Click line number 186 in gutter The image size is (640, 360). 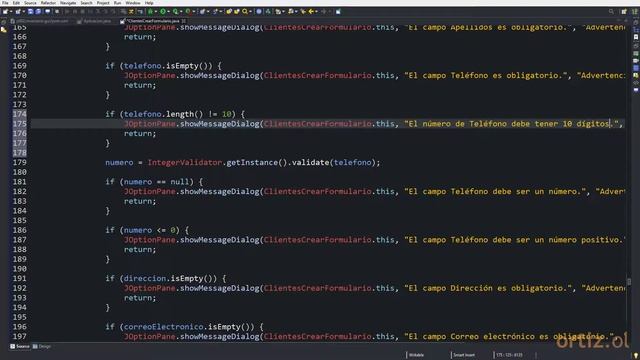[20, 230]
